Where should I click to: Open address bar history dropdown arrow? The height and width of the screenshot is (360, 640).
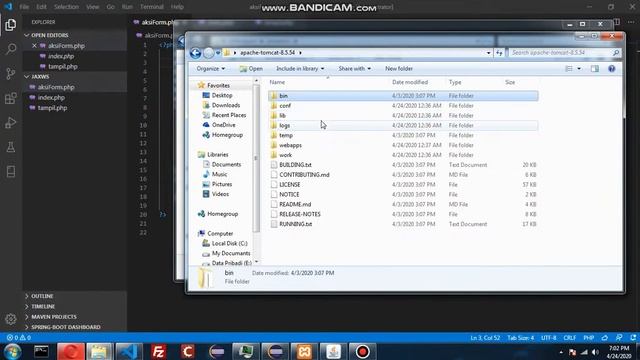[x=488, y=53]
